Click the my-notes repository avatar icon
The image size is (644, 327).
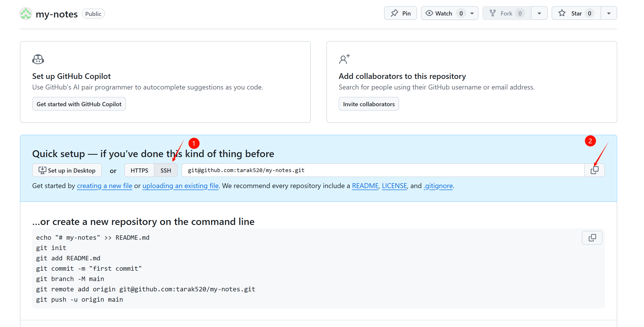(x=26, y=14)
